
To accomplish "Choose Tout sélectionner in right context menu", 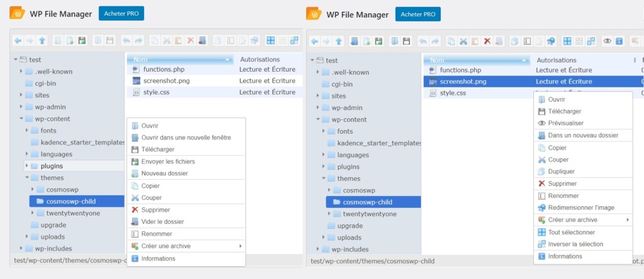I will point(583,232).
